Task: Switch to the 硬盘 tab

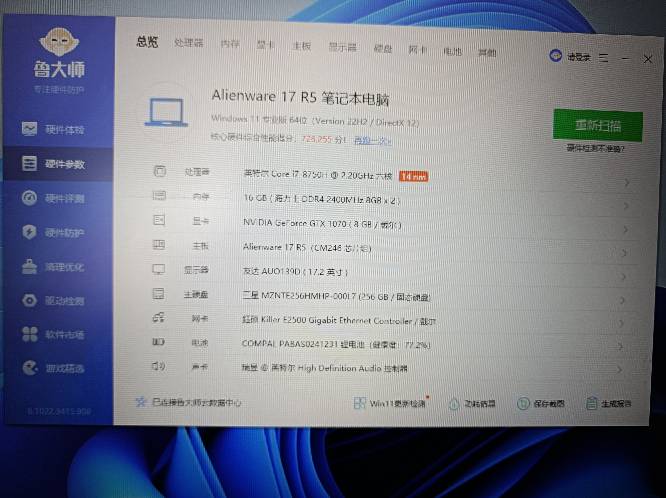Action: (383, 49)
